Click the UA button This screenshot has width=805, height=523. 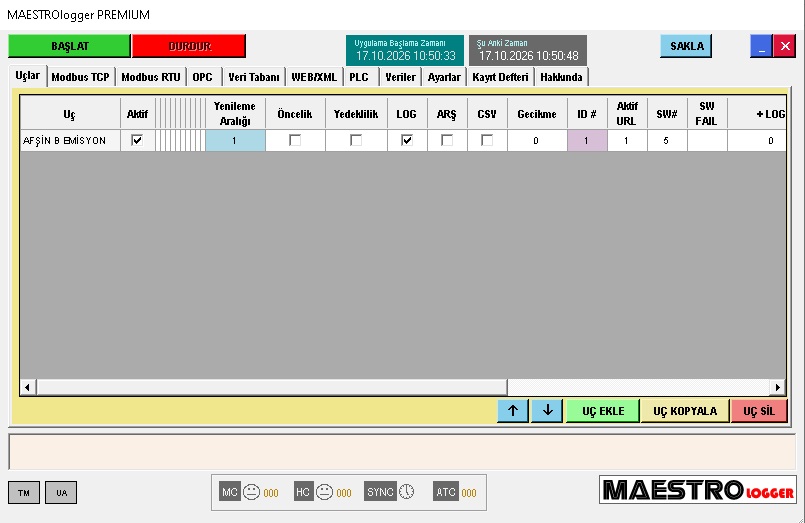click(x=61, y=493)
